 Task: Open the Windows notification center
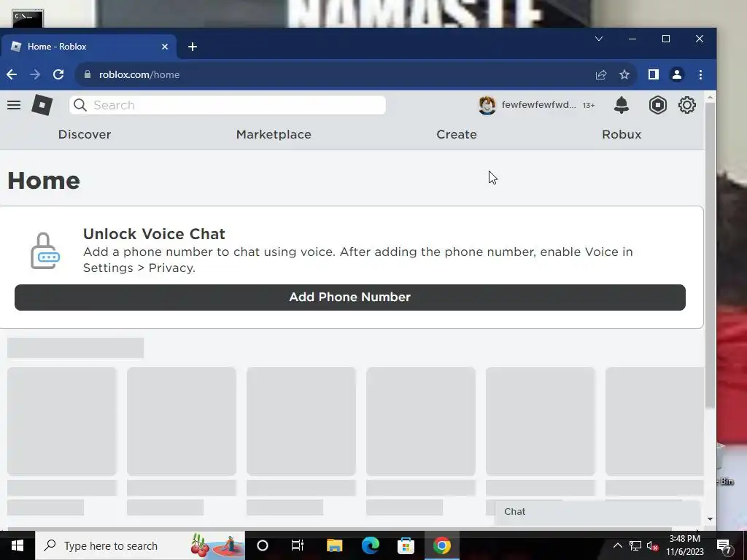point(724,545)
